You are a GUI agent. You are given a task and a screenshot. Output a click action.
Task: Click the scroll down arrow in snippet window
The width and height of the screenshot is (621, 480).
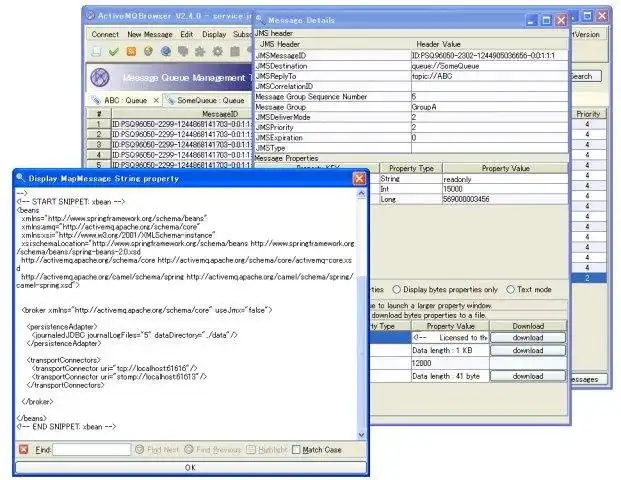[361, 435]
